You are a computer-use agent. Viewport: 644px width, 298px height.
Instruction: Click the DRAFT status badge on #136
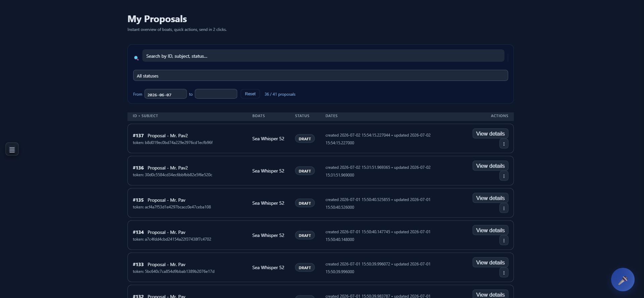pyautogui.click(x=305, y=171)
